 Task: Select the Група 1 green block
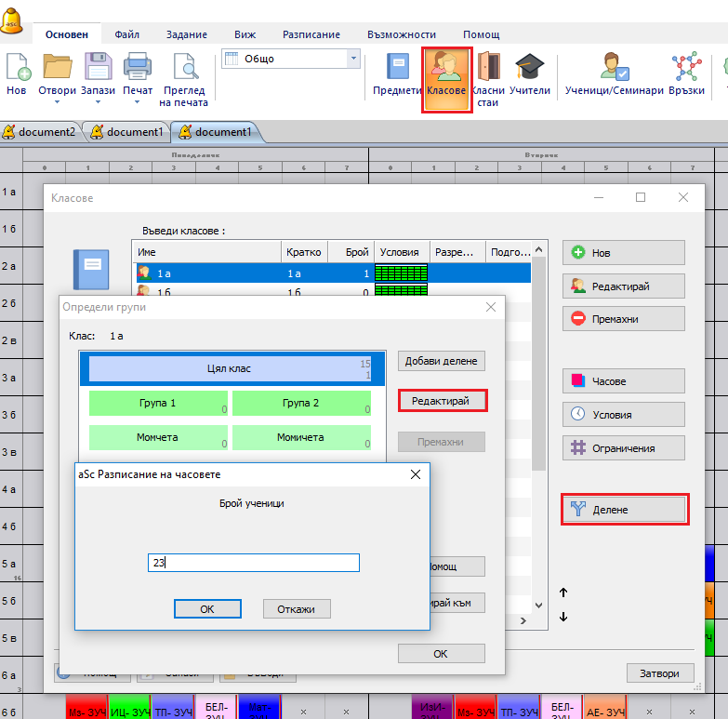pos(158,404)
